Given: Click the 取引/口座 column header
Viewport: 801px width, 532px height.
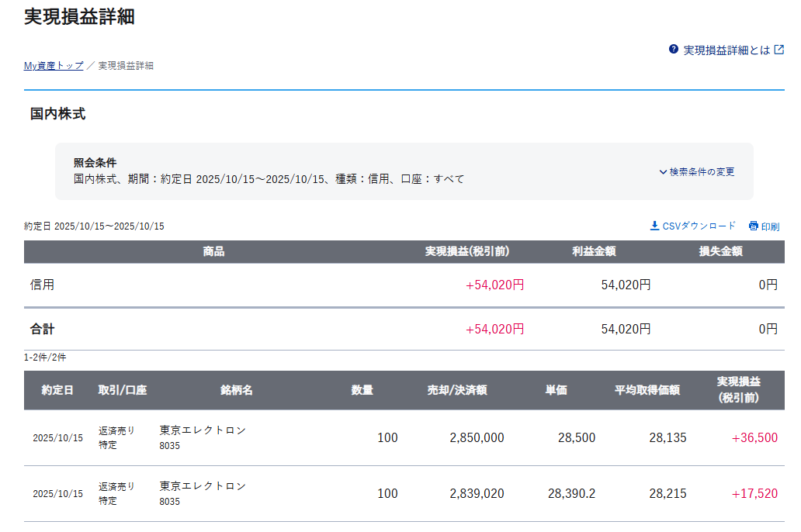Looking at the screenshot, I should pos(122,390).
